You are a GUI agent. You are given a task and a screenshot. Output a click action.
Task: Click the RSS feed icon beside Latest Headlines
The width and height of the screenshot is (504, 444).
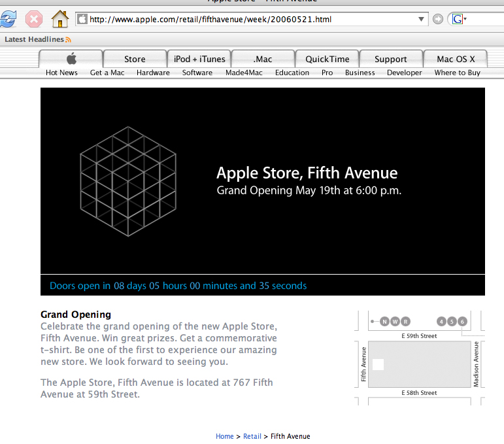(x=68, y=39)
